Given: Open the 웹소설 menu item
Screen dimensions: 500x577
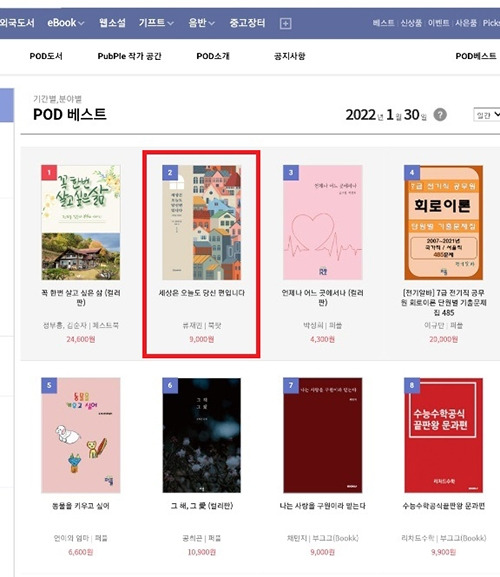Looking at the screenshot, I should (112, 23).
